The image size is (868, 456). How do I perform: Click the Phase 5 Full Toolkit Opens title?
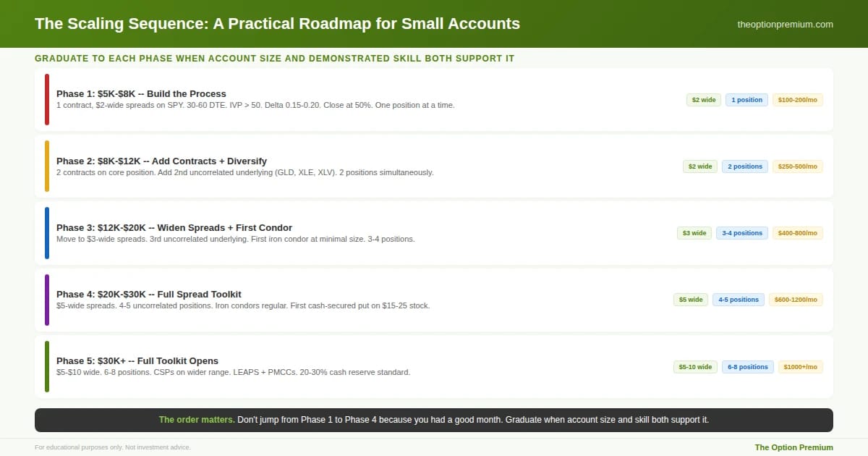[137, 360]
